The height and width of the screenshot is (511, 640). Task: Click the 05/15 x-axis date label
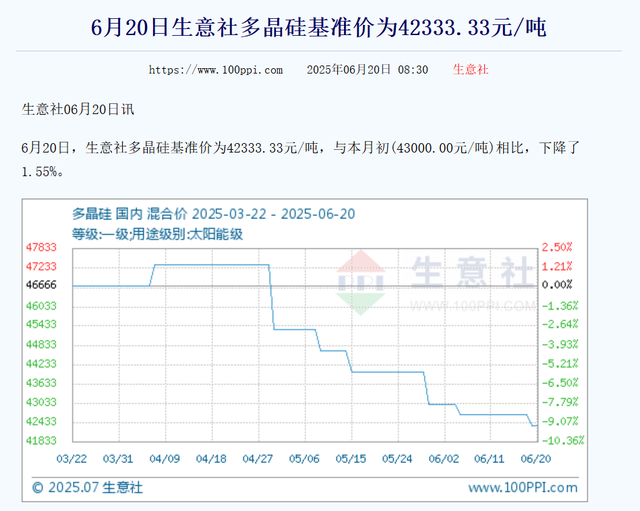pos(351,459)
